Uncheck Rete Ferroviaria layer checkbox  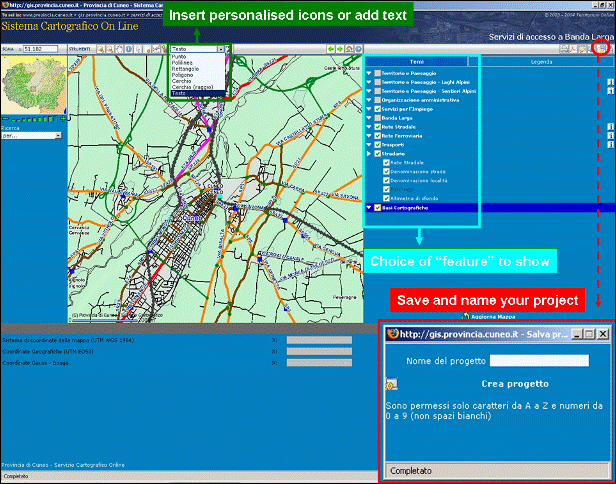pos(378,136)
